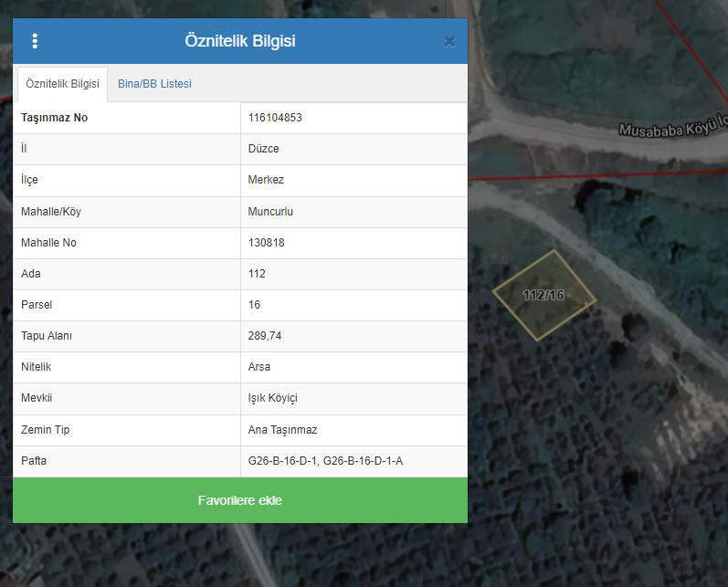The image size is (728, 587).
Task: Click the Taşınmaz No value 116104853
Action: pos(275,118)
